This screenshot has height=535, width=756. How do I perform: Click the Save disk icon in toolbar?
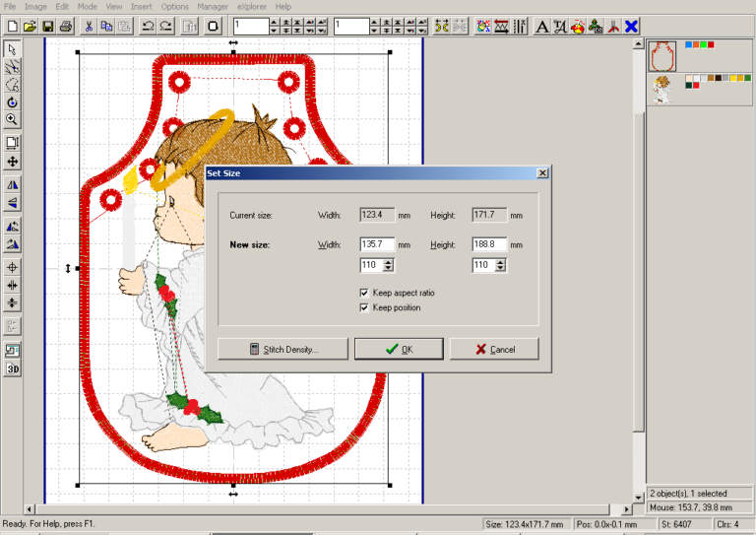pos(47,26)
